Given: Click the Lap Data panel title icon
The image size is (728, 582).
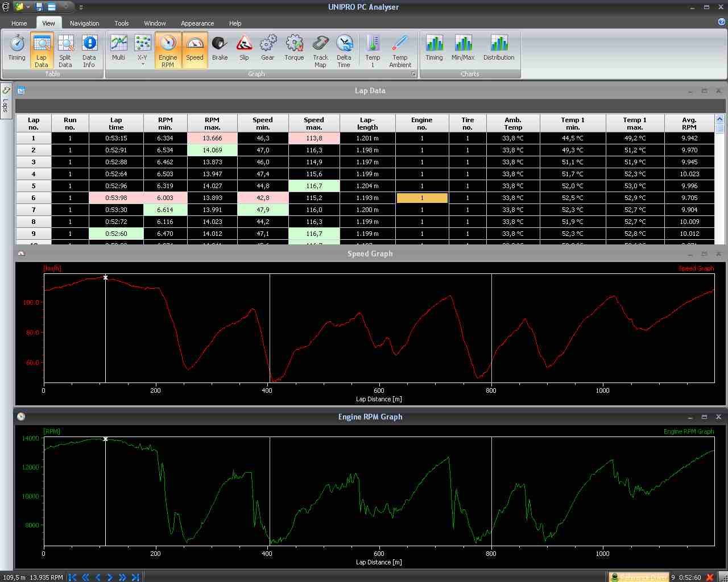Looking at the screenshot, I should tap(21, 90).
